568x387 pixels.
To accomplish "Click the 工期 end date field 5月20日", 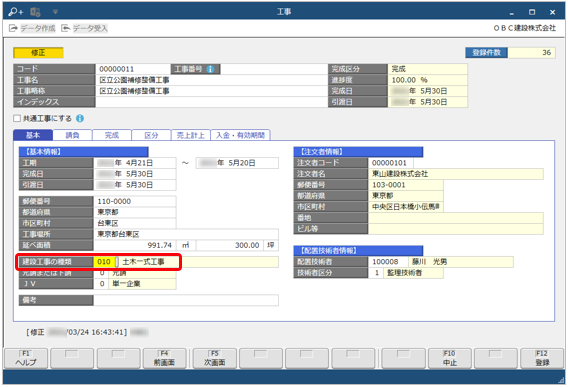I will coord(237,163).
